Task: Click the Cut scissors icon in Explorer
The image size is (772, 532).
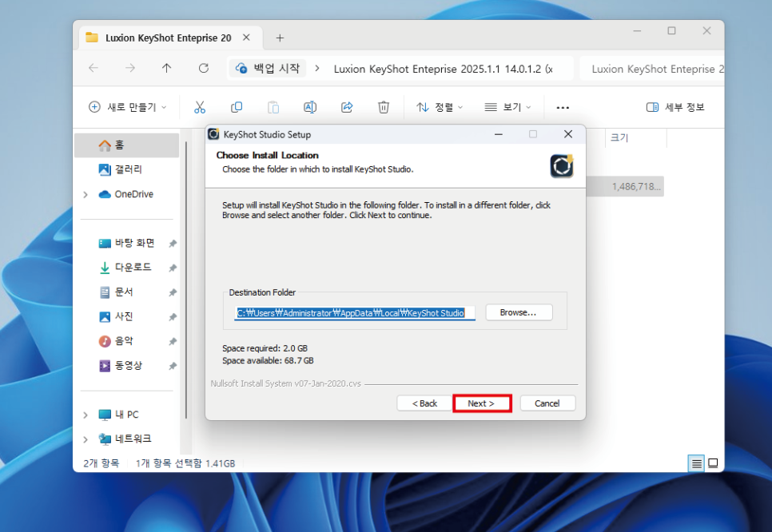Action: pos(200,107)
